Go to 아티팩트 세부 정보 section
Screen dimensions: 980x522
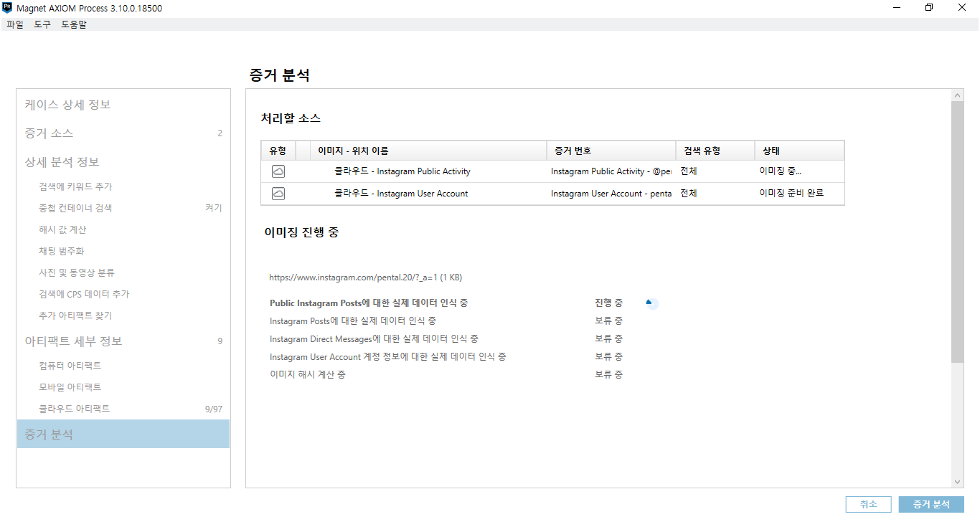click(73, 341)
